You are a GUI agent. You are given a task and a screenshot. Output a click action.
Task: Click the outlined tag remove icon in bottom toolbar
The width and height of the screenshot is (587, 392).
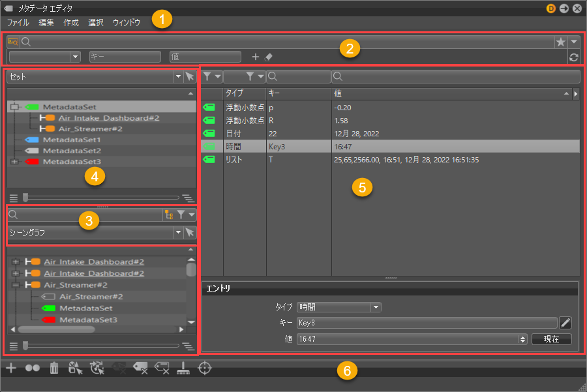point(162,368)
